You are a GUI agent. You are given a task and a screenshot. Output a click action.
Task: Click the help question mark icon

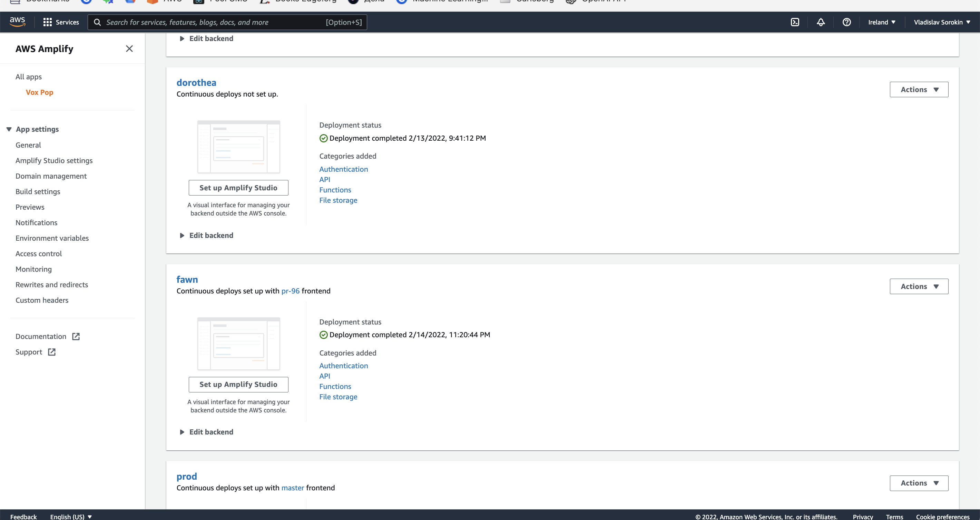click(x=846, y=22)
